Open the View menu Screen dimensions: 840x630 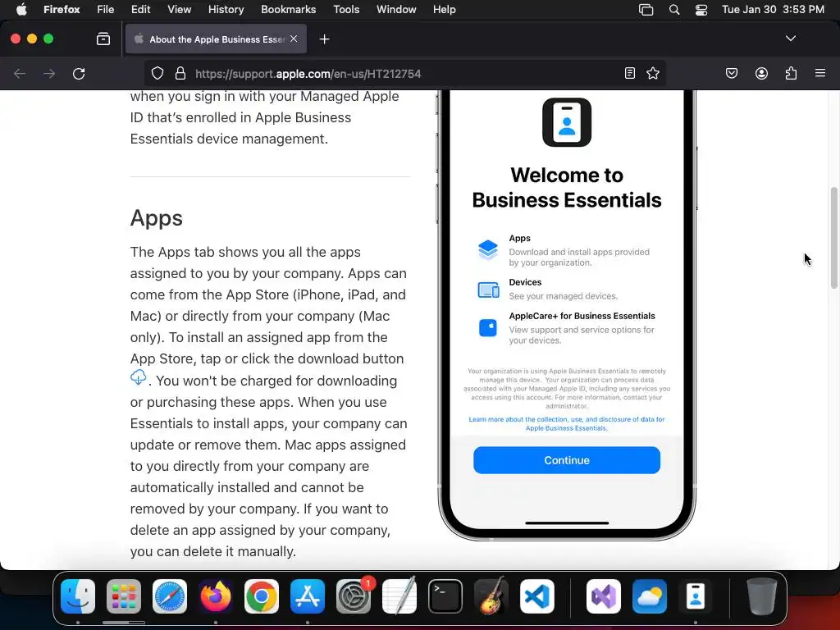pos(179,9)
